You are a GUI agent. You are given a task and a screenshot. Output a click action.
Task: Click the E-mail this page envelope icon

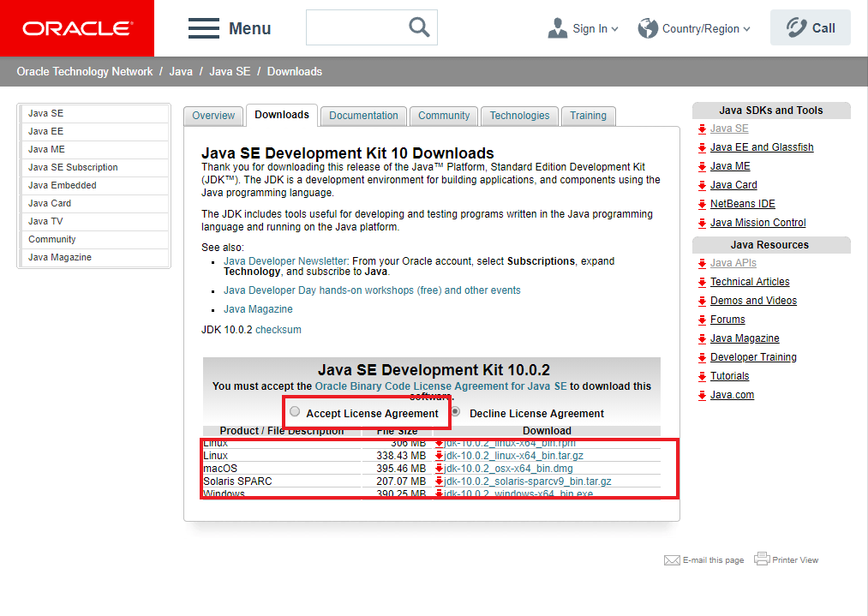[672, 560]
